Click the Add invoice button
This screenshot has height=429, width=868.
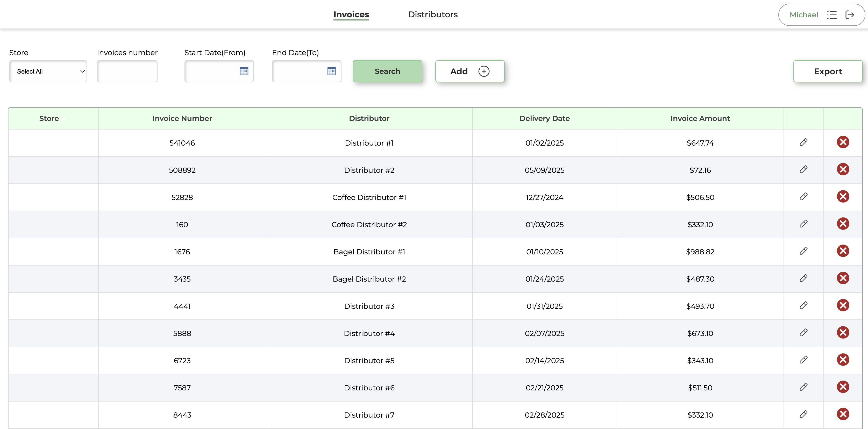[x=470, y=71]
